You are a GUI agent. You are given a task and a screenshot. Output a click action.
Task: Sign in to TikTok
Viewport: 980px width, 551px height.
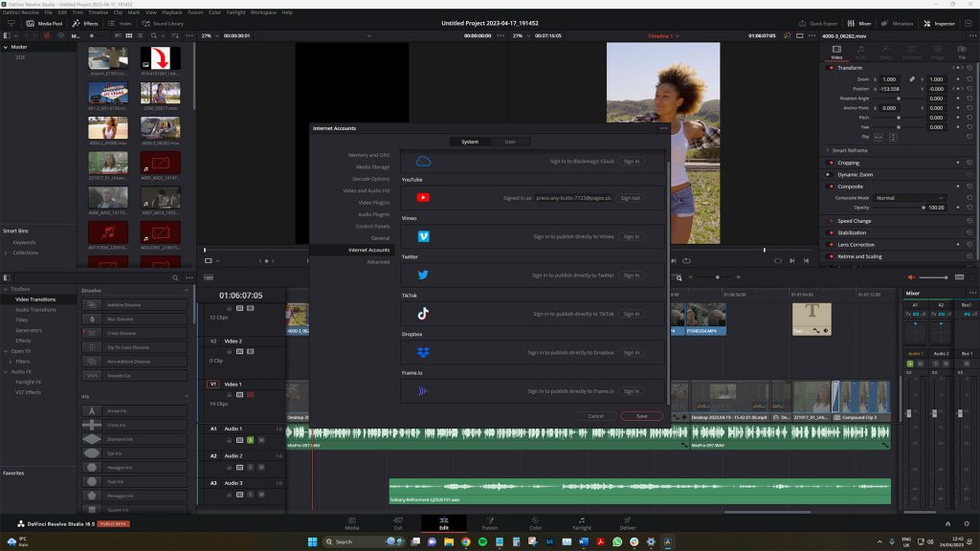[x=632, y=314]
